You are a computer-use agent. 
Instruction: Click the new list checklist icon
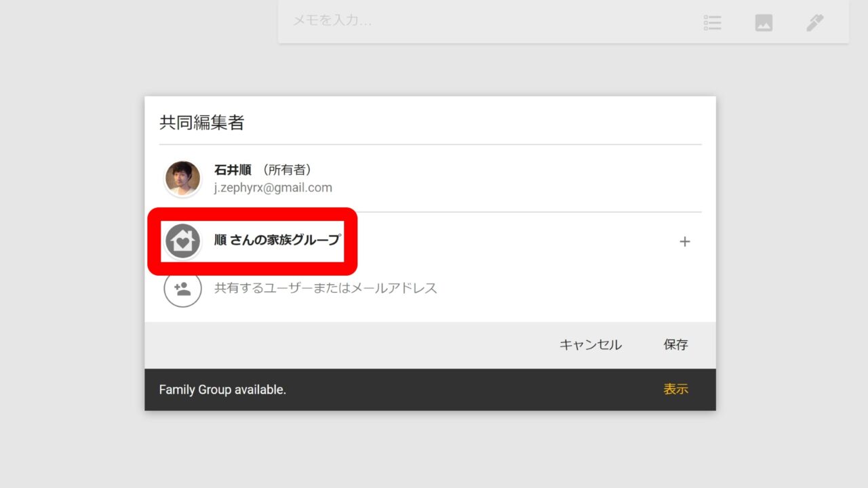tap(712, 22)
